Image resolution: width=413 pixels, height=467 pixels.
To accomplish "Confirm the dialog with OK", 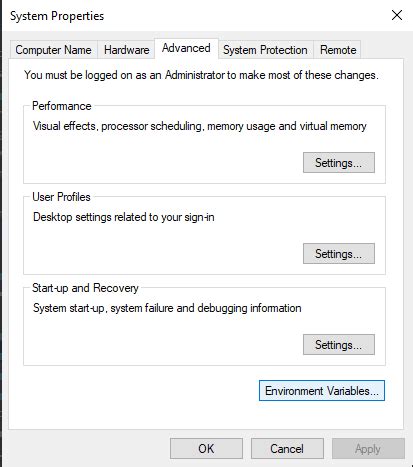I will point(206,449).
